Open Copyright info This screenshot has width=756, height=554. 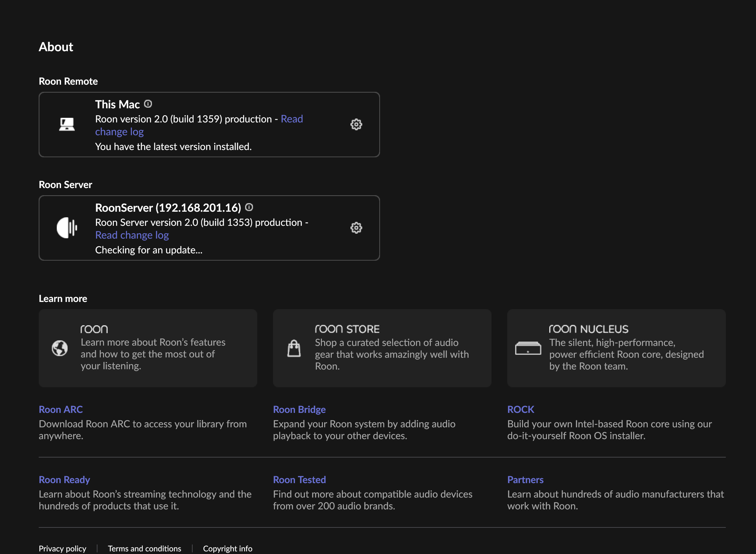[228, 548]
